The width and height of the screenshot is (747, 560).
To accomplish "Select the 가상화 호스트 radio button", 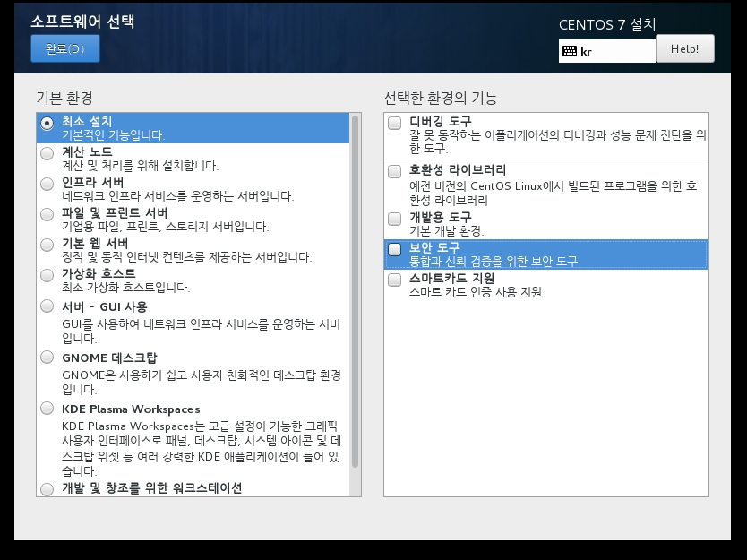I will coord(47,275).
